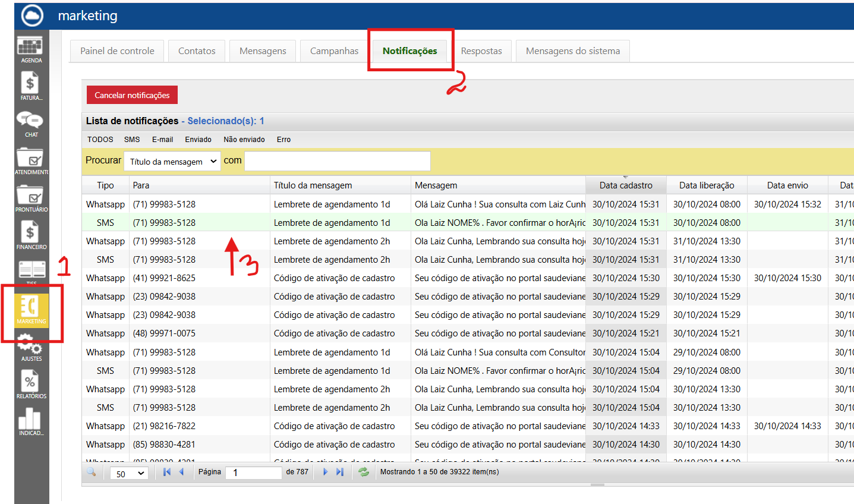Go to Prontuário in the sidebar
Screen dimensions: 854x504
point(30,198)
